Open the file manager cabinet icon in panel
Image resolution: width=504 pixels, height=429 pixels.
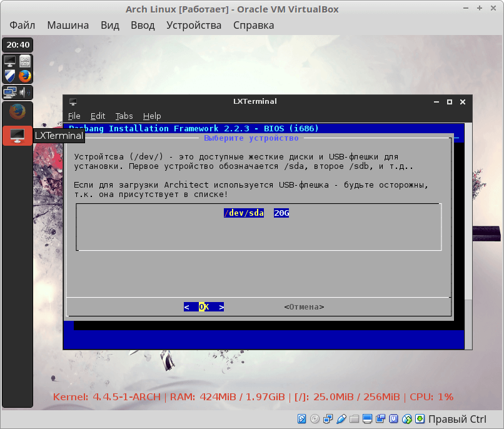25,61
